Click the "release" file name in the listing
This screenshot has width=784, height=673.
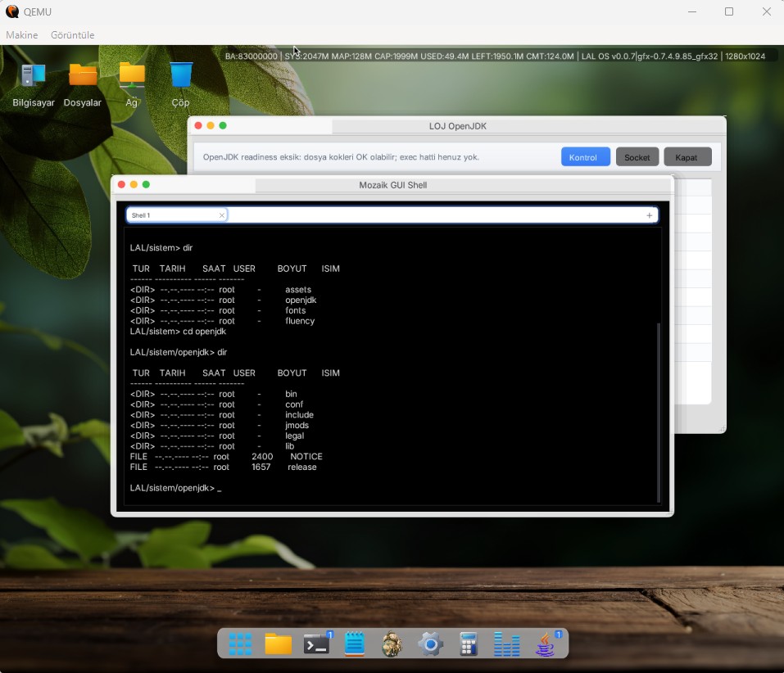(302, 467)
